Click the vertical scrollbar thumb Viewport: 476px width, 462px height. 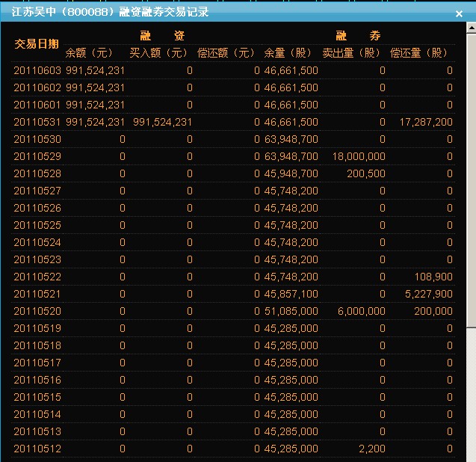471,179
